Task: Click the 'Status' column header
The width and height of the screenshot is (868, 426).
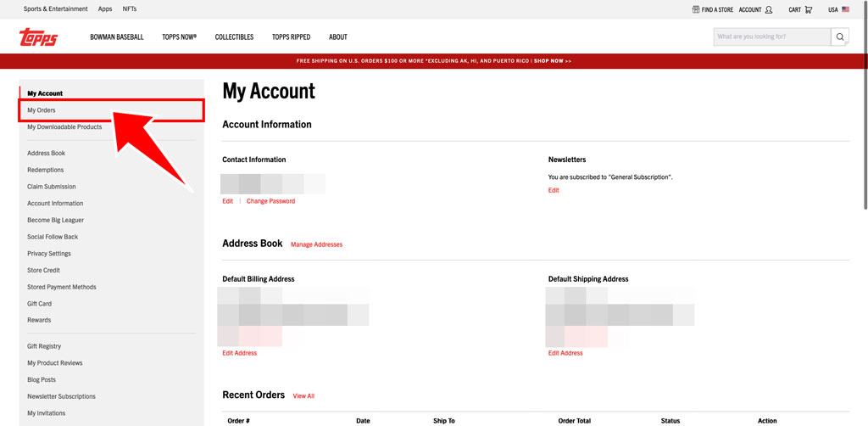Action: tap(670, 421)
